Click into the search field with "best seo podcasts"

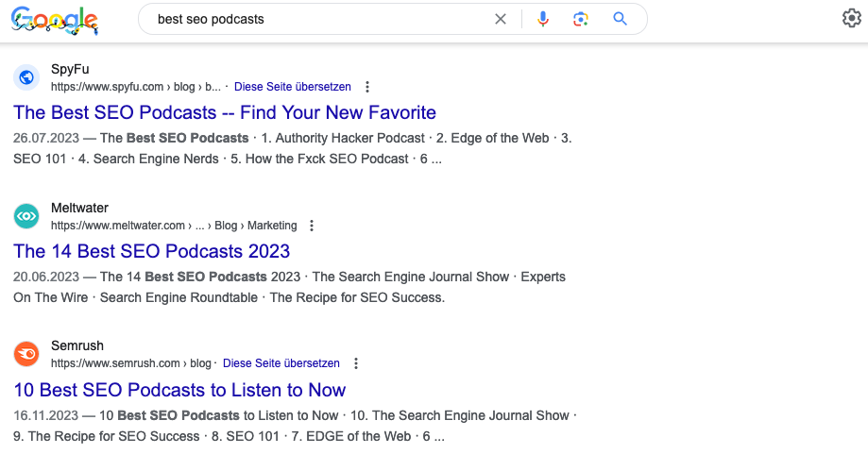[312, 19]
